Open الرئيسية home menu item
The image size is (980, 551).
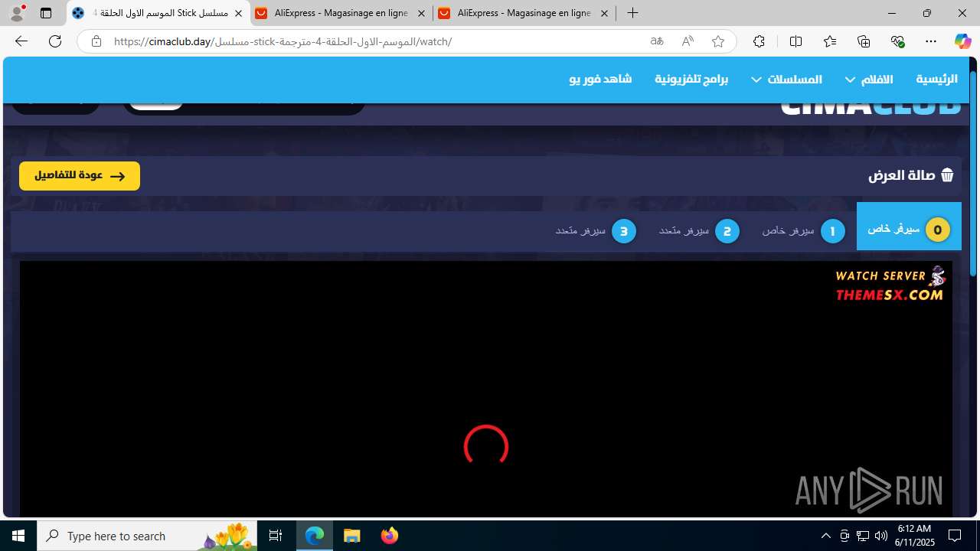point(936,79)
